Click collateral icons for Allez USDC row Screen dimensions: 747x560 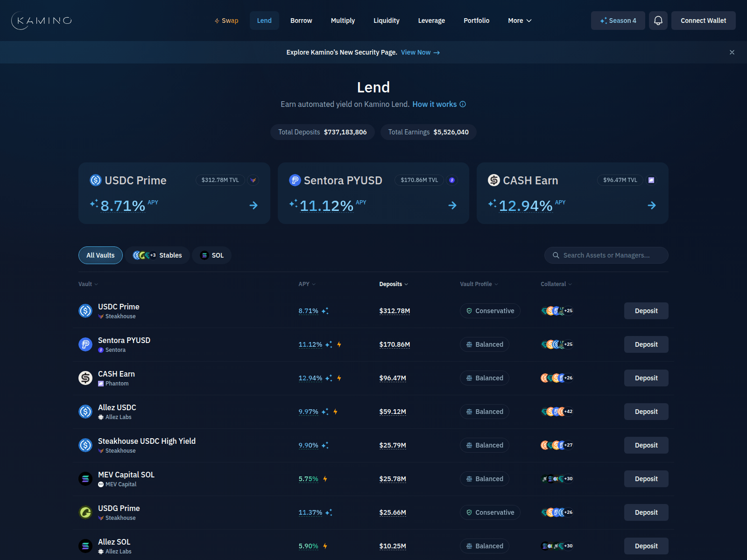point(557,412)
